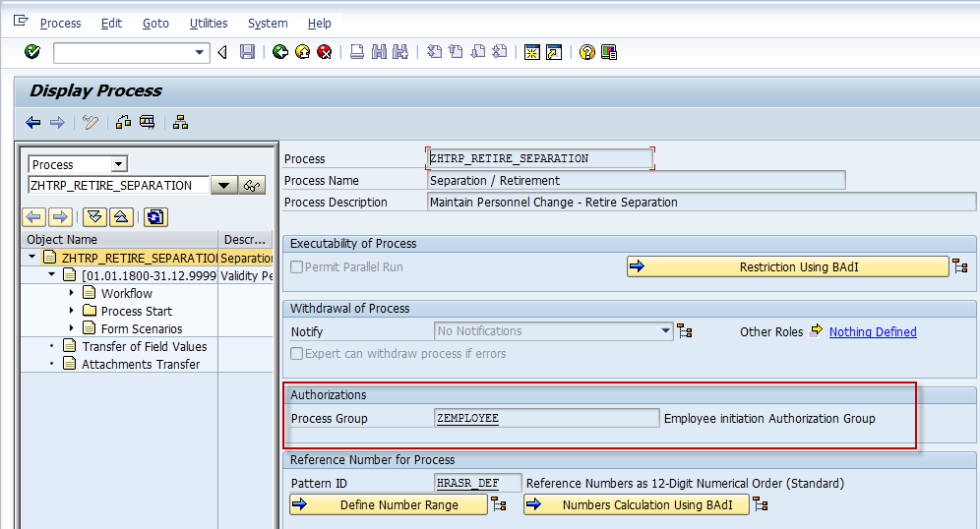This screenshot has width=980, height=529.
Task: Click the Print icon in toolbar
Action: tap(357, 52)
